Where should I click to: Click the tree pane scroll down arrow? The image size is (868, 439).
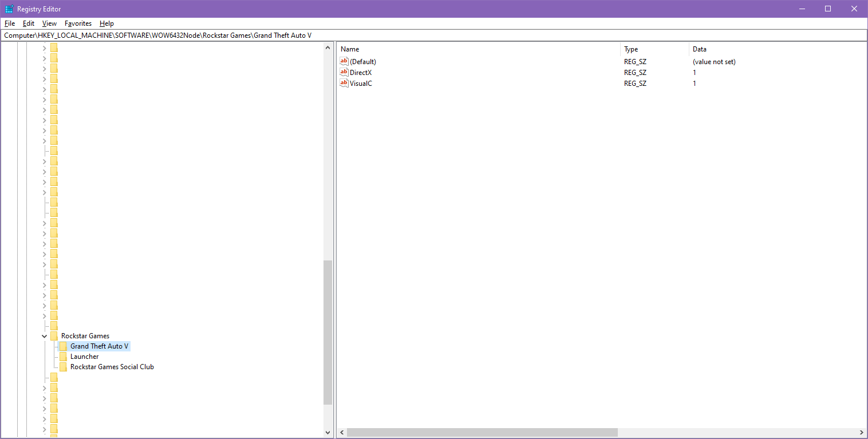tap(328, 432)
